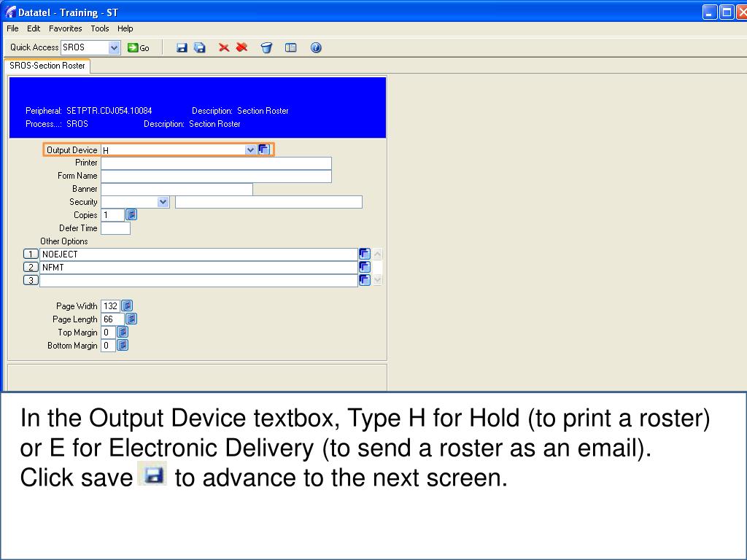Click the green Go button

(x=139, y=47)
